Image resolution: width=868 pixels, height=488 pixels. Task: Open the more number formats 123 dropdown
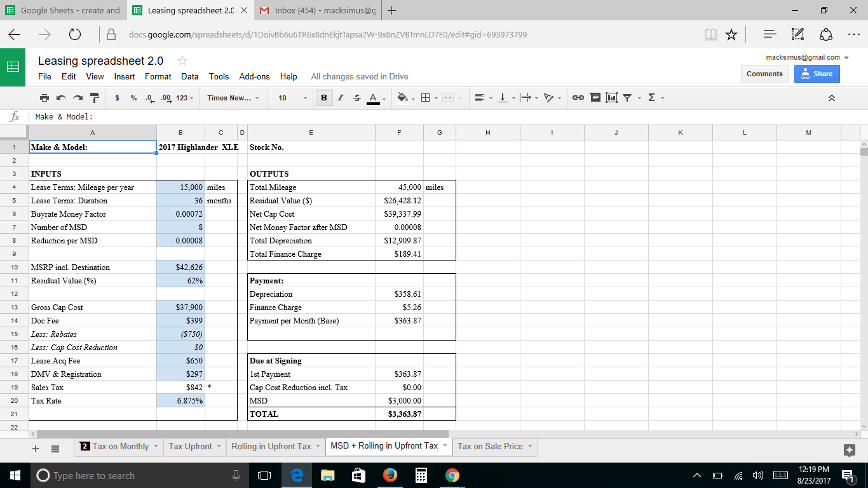(x=185, y=98)
